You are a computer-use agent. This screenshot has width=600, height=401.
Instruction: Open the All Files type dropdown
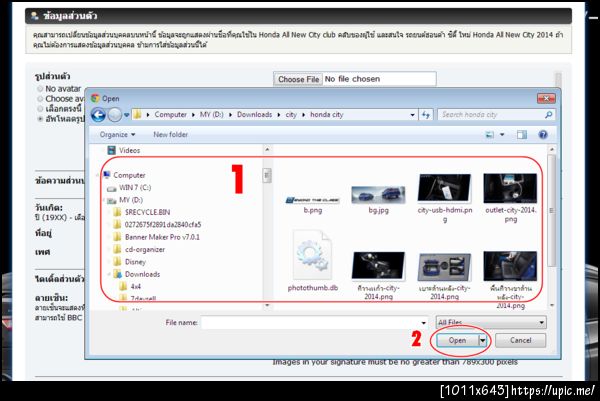[491, 323]
